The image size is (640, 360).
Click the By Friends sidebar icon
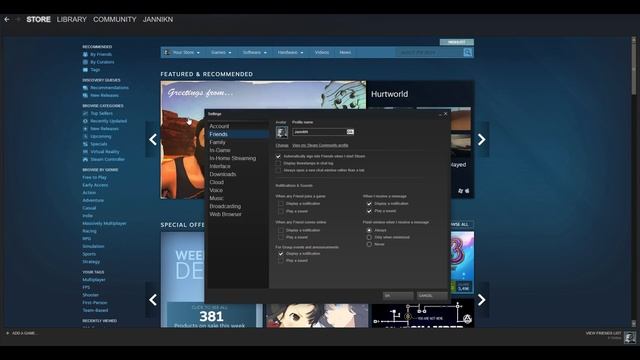point(85,54)
